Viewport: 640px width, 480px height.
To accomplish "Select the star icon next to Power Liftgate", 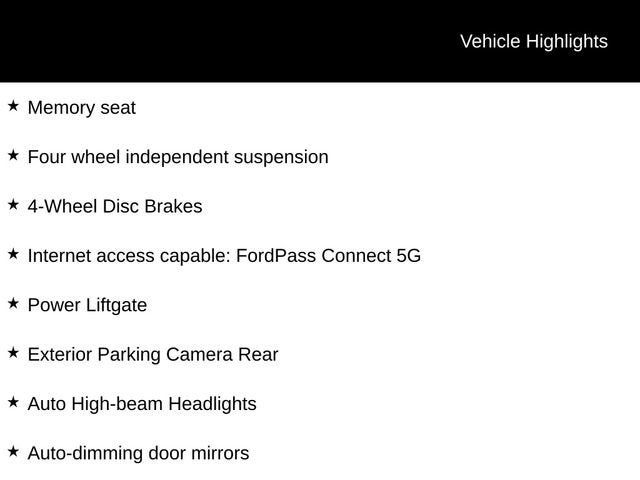I will (13, 303).
